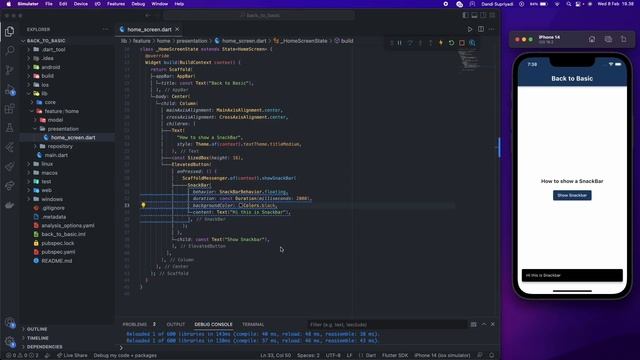Clear the debug console output
Screen dimensions: 640x360
473,324
